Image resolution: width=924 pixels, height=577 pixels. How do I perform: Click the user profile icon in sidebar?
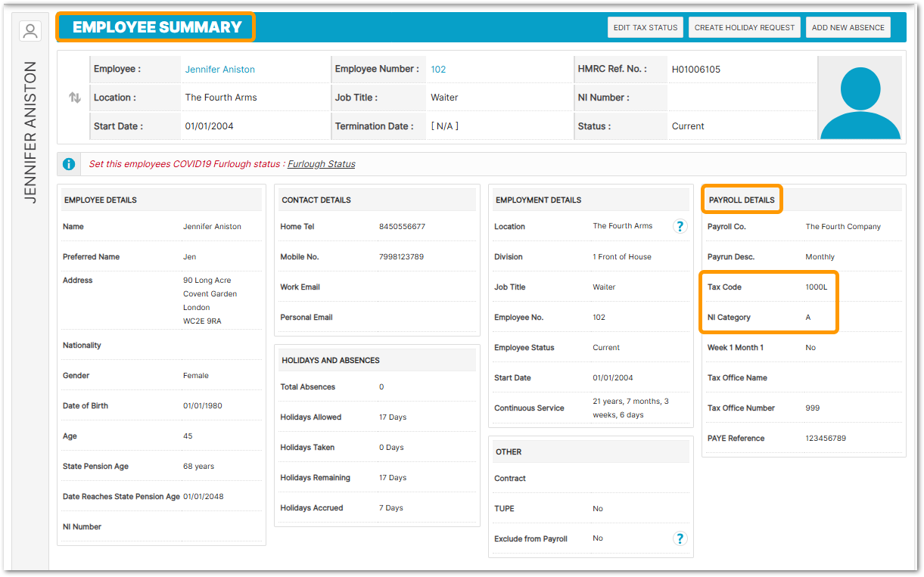30,31
